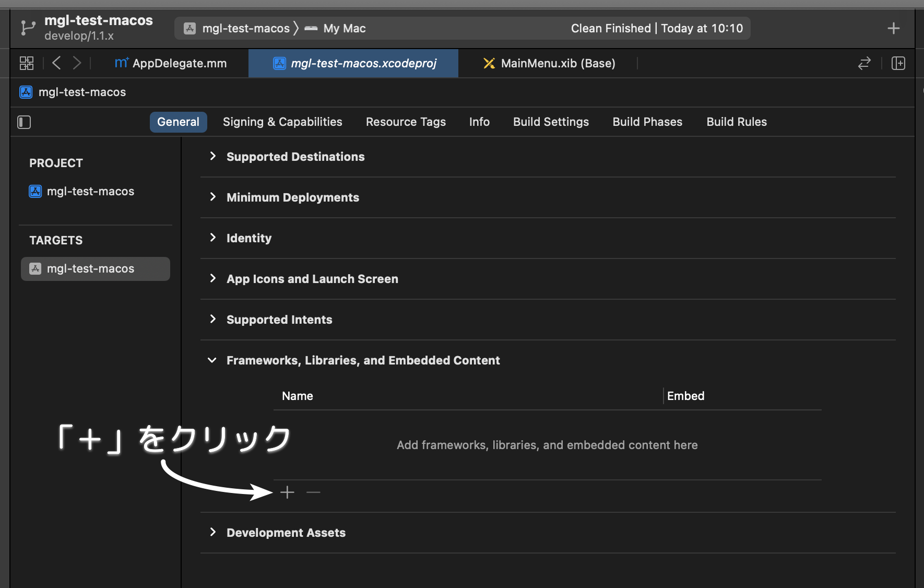Select mgl-test-macos under TARGETS
The height and width of the screenshot is (588, 924).
click(x=96, y=269)
